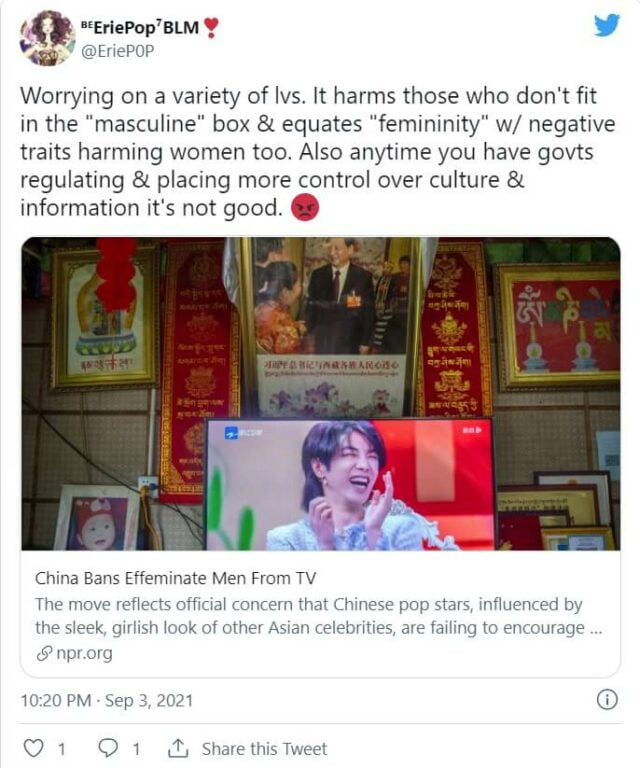Like the tweet with the heart icon
Image resolution: width=640 pixels, height=768 pixels.
pos(33,748)
